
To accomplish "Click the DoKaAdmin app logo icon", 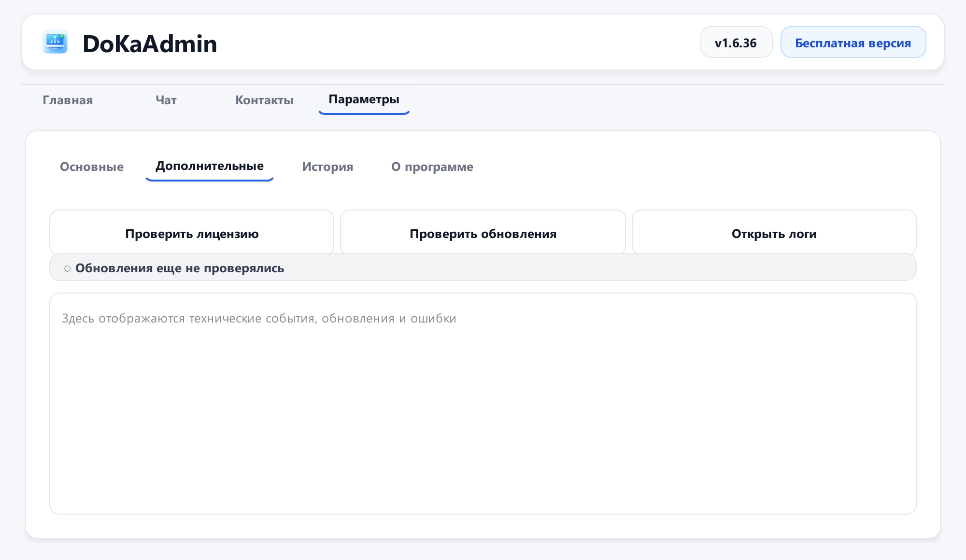I will 55,42.
